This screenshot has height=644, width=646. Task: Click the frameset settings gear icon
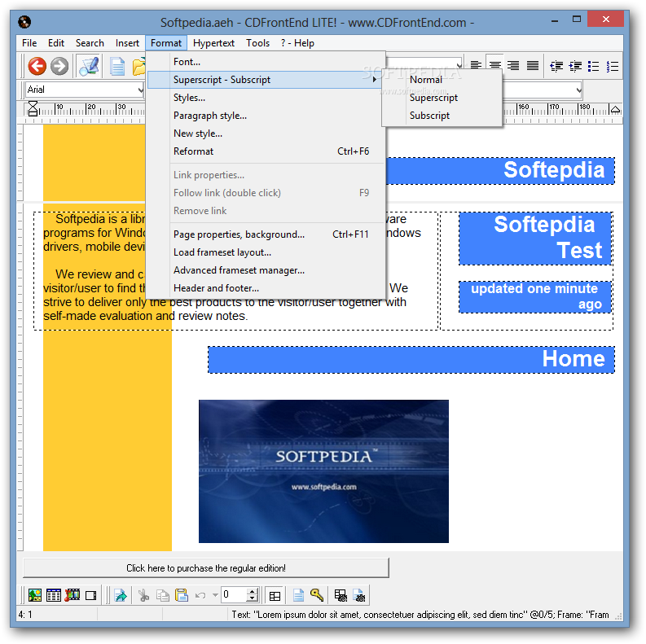(341, 595)
